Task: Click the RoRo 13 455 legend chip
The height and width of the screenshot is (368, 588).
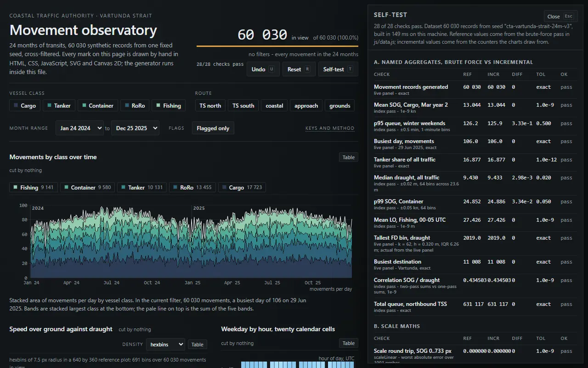Action: pyautogui.click(x=192, y=187)
